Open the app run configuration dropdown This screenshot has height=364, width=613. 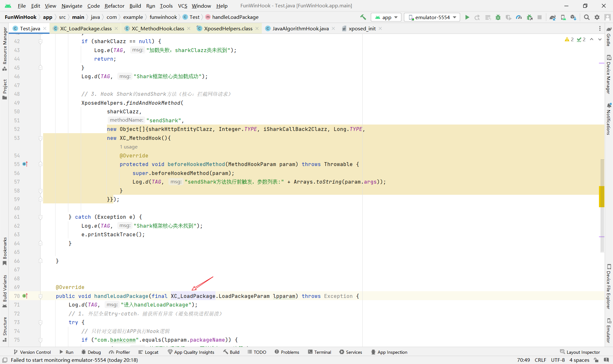(386, 17)
